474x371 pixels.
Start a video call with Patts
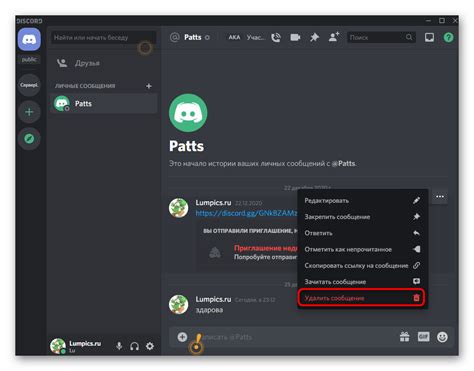click(x=295, y=37)
